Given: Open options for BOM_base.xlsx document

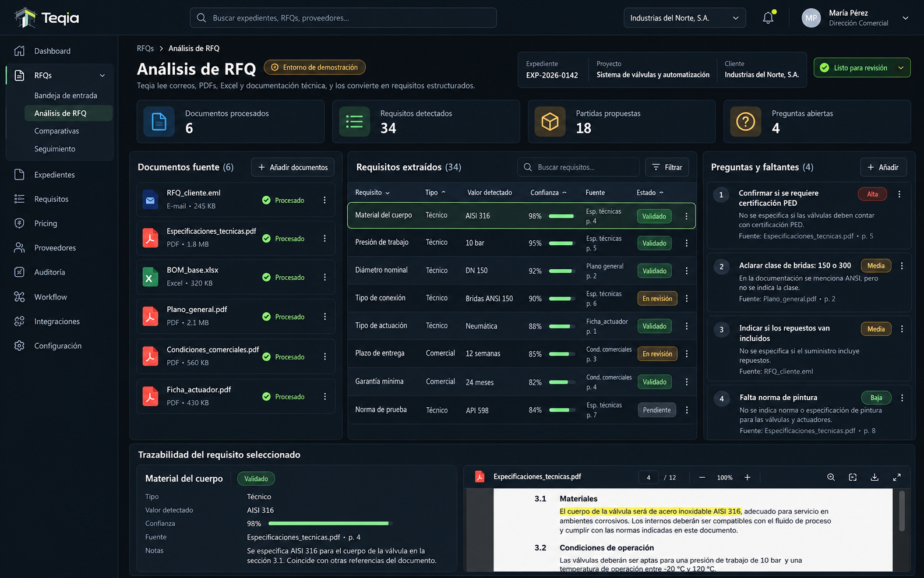Looking at the screenshot, I should click(325, 277).
